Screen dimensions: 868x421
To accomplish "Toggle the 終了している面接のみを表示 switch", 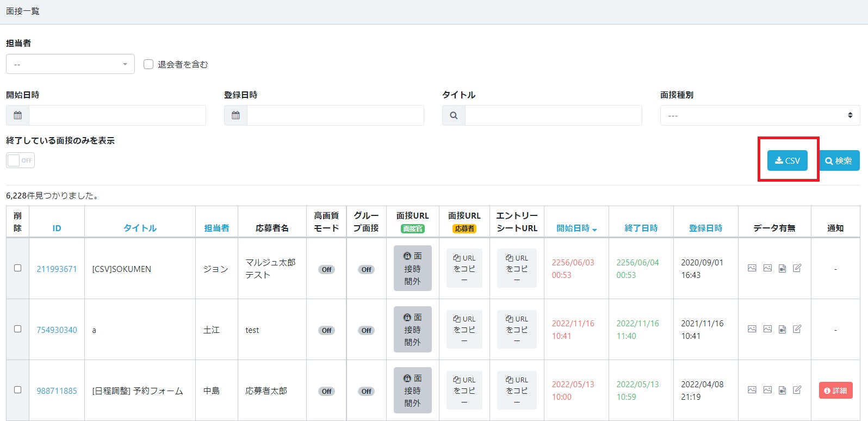I will [21, 160].
